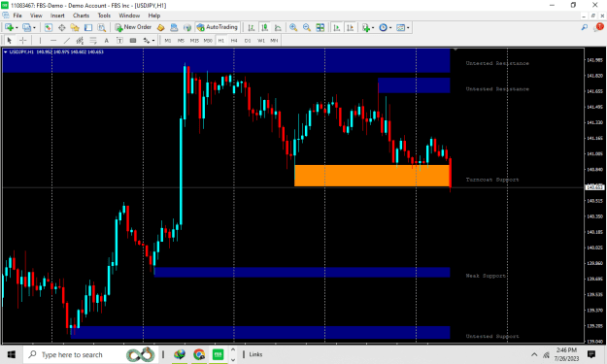
Task: Switch to the W1 timeframe
Action: coord(261,40)
